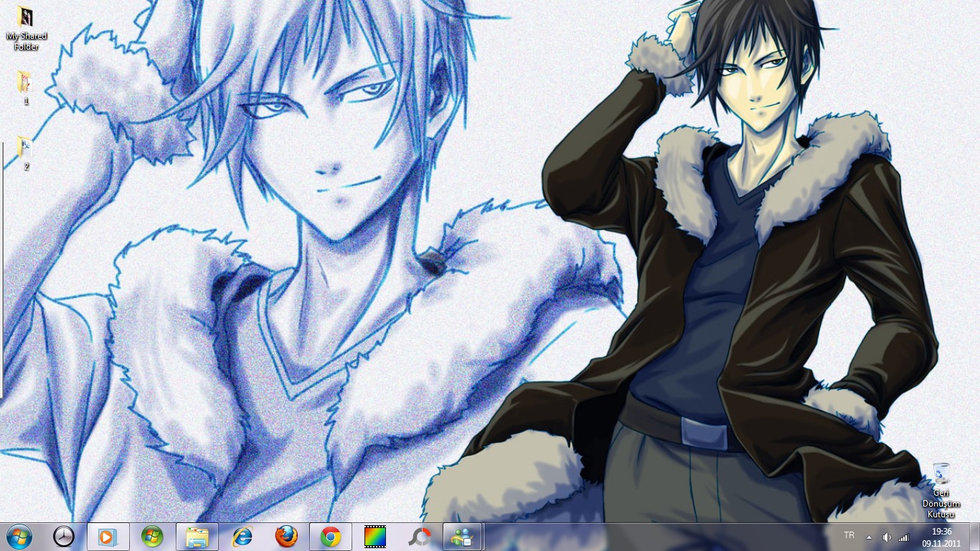Open network signal status in tray
Screen dimensions: 980x551
pos(903,537)
